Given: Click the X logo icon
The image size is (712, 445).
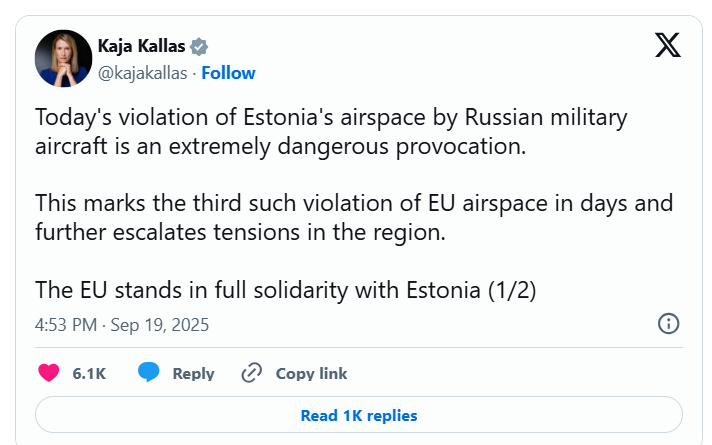Looking at the screenshot, I should coord(667,45).
